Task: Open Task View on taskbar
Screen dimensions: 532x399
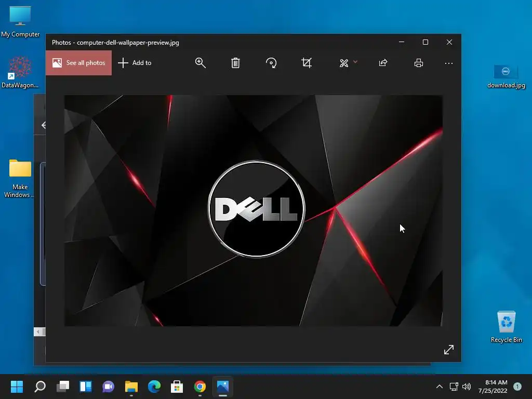Action: click(63, 387)
